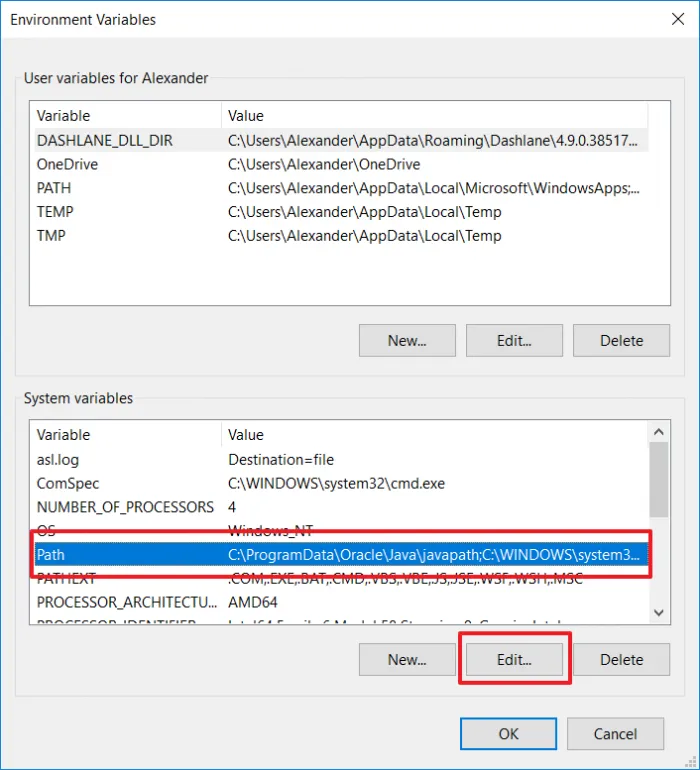This screenshot has height=770, width=700.
Task: Click the system variables scroll down arrow
Action: coord(659,612)
